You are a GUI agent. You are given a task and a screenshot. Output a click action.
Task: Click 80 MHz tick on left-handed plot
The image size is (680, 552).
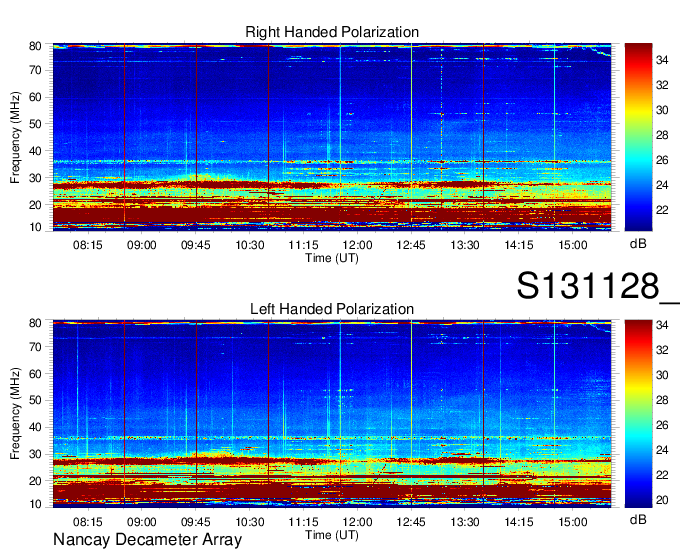tap(35, 323)
